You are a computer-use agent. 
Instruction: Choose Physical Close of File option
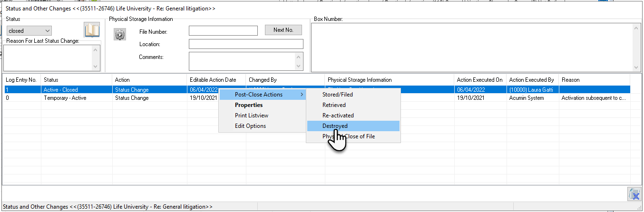coord(353,136)
